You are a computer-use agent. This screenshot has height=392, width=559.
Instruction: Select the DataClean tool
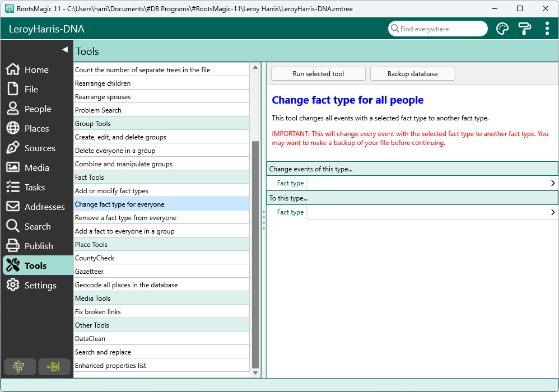(161, 339)
